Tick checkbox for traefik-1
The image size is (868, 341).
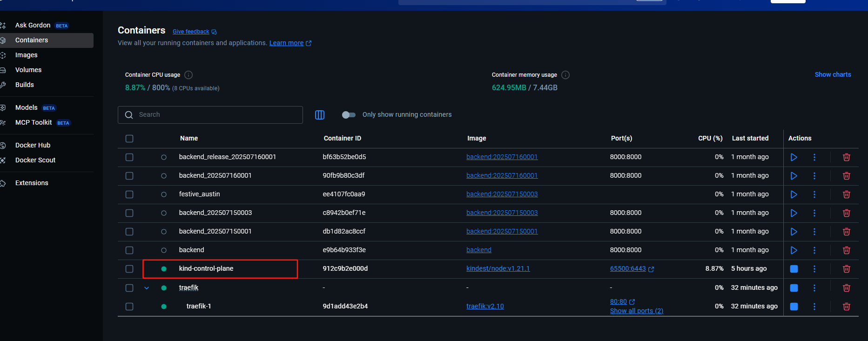click(x=129, y=307)
